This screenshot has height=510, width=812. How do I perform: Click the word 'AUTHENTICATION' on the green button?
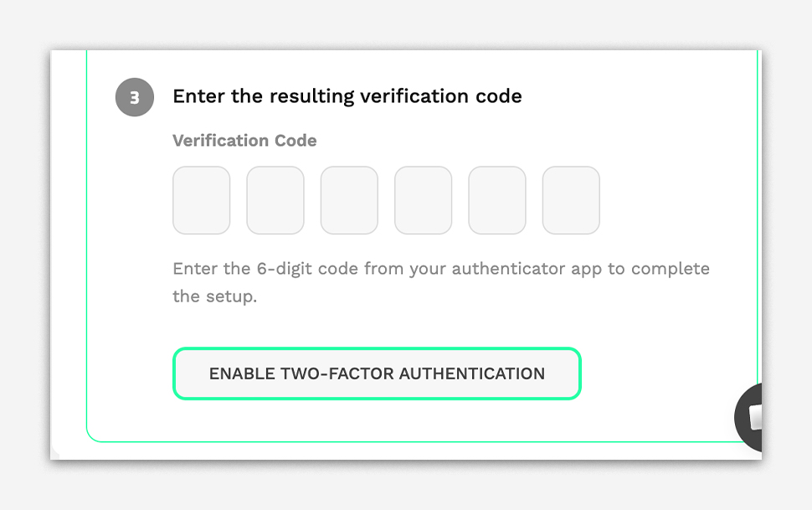click(472, 373)
